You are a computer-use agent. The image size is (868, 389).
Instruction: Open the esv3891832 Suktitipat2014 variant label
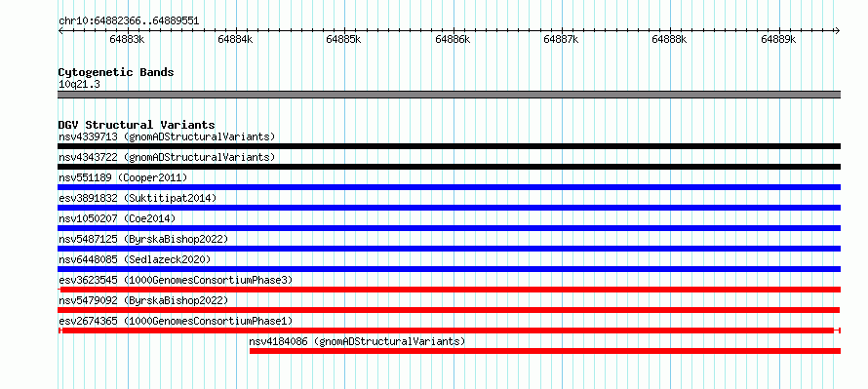138,198
